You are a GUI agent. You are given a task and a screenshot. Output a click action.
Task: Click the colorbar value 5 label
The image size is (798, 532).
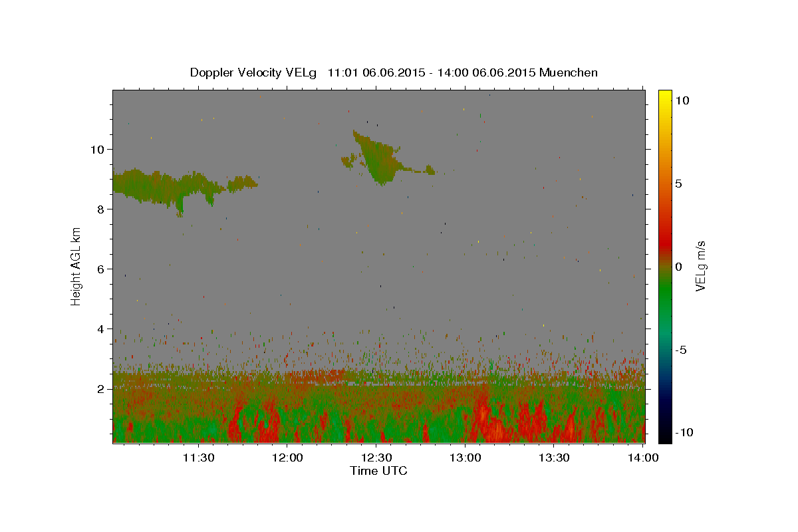coord(679,184)
